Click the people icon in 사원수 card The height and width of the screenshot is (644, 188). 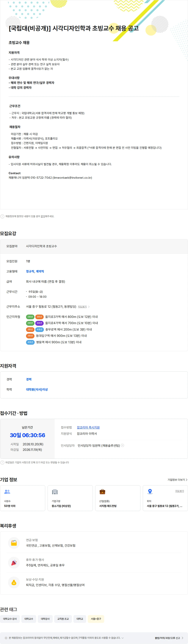7,492
